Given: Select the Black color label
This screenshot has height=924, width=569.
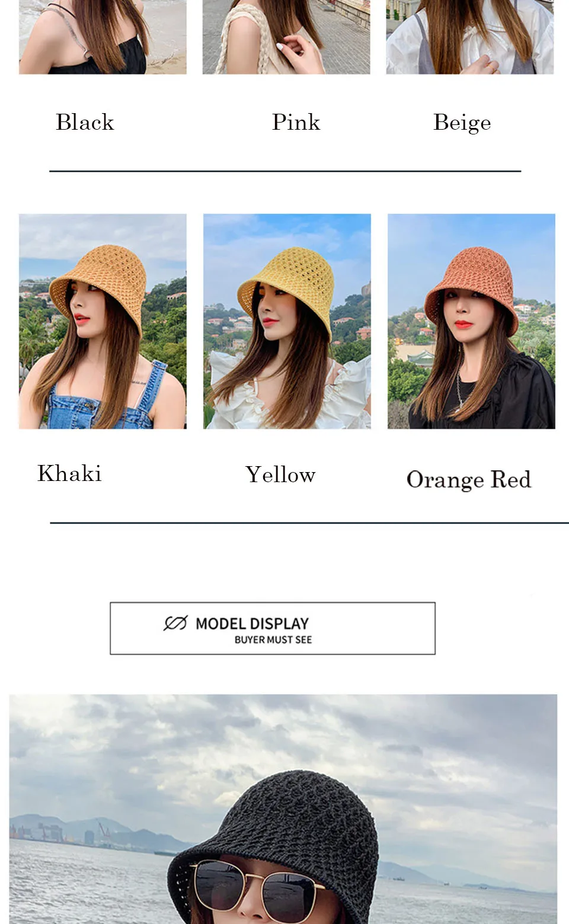Looking at the screenshot, I should [x=85, y=122].
